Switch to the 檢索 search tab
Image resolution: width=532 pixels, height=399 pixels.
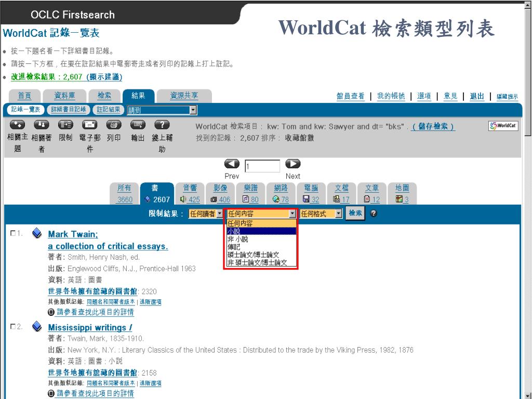coord(104,96)
